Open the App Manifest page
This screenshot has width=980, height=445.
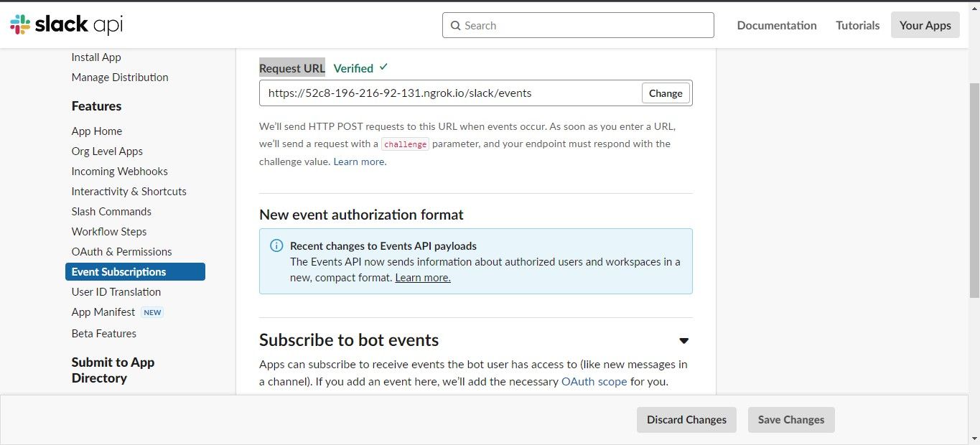(x=103, y=311)
